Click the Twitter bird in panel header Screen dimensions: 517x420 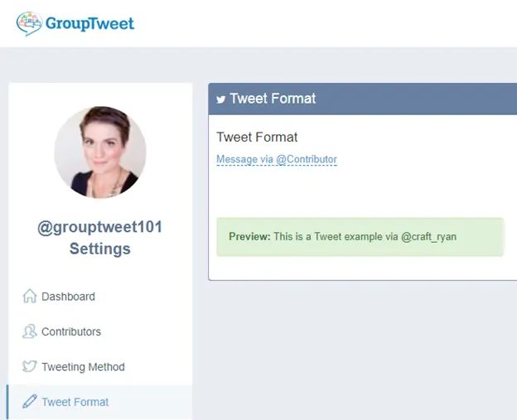pos(221,99)
